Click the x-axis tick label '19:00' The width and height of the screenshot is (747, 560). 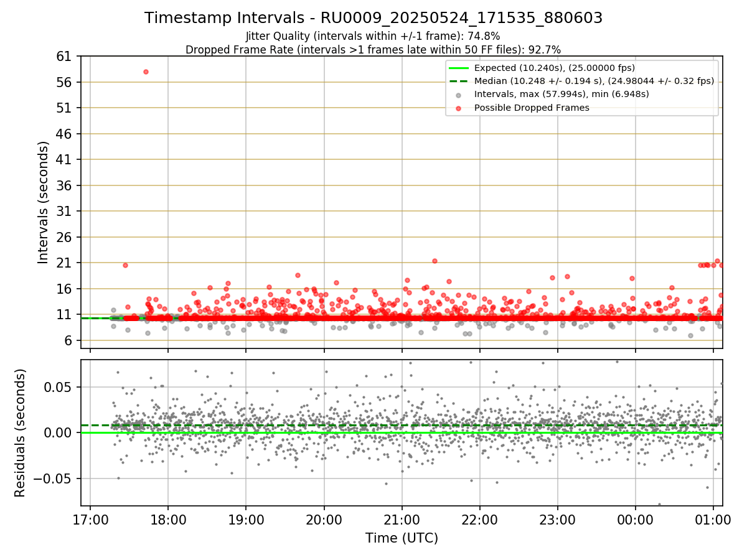point(246,519)
